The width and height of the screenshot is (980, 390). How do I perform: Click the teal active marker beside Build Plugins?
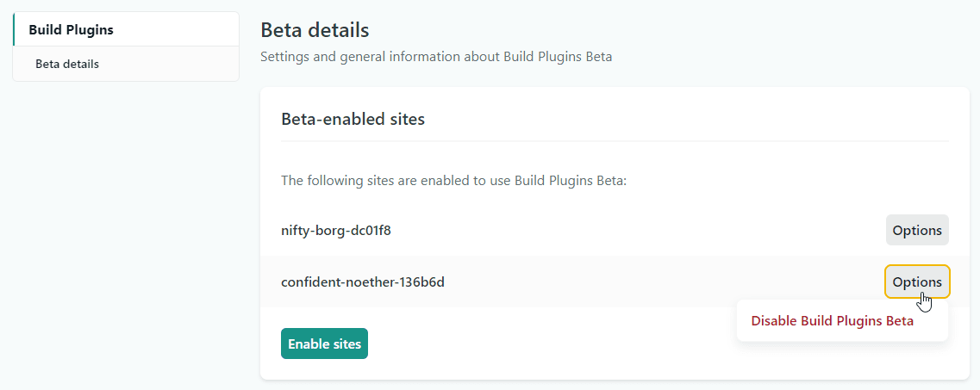click(x=14, y=29)
